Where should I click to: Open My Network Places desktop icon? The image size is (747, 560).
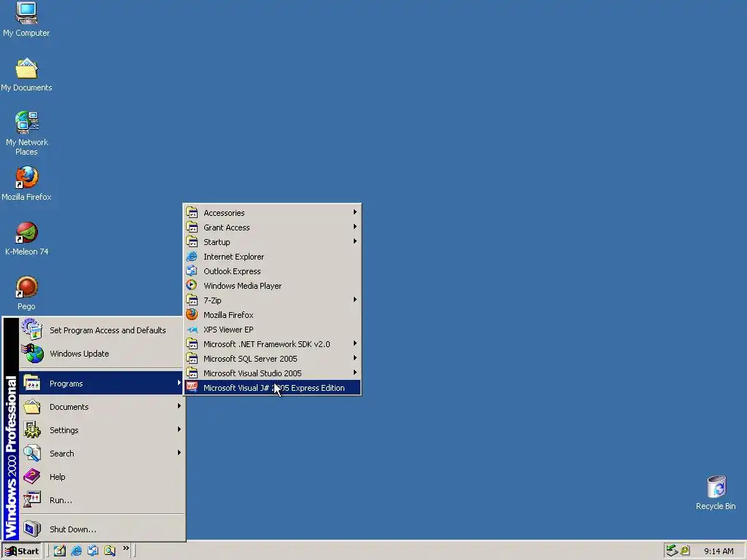click(x=26, y=133)
